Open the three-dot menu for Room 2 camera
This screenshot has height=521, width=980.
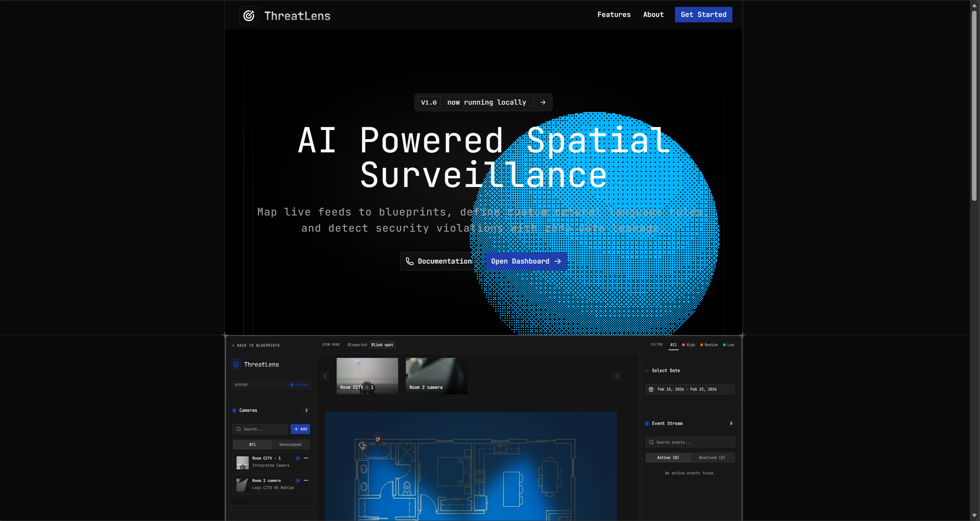point(306,481)
